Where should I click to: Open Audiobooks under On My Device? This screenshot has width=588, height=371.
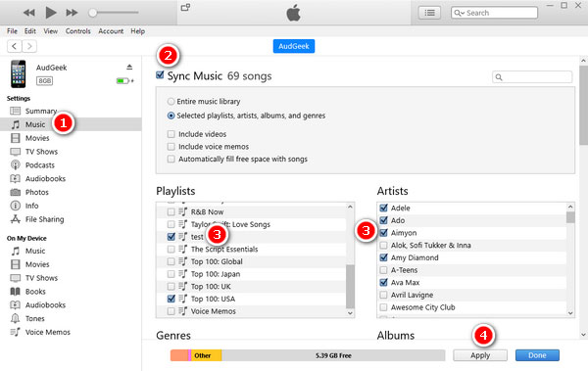point(45,304)
